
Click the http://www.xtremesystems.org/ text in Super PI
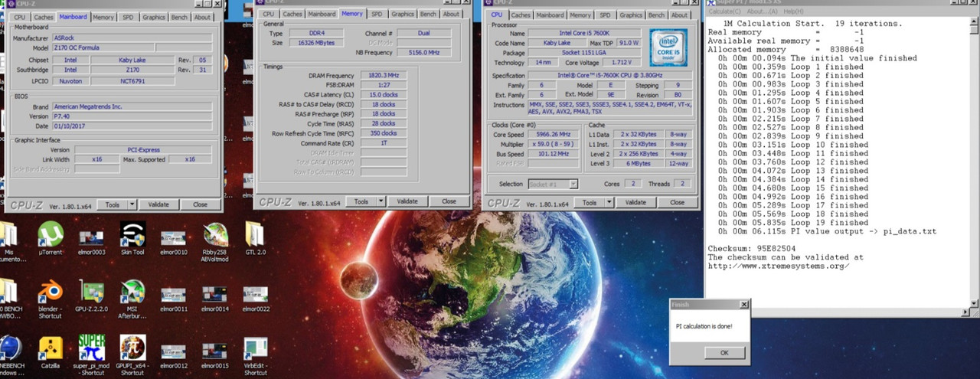(777, 266)
